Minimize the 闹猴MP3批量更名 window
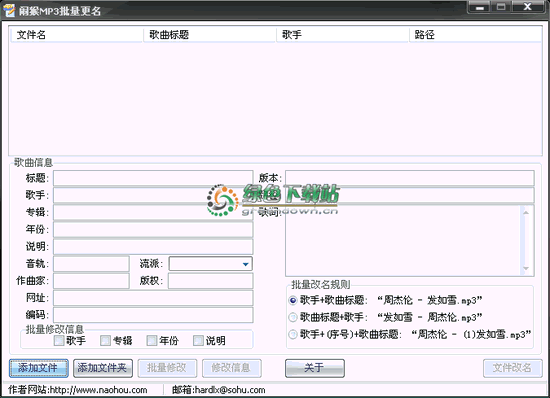Screen dimensions: 550x398 tap(479, 7)
